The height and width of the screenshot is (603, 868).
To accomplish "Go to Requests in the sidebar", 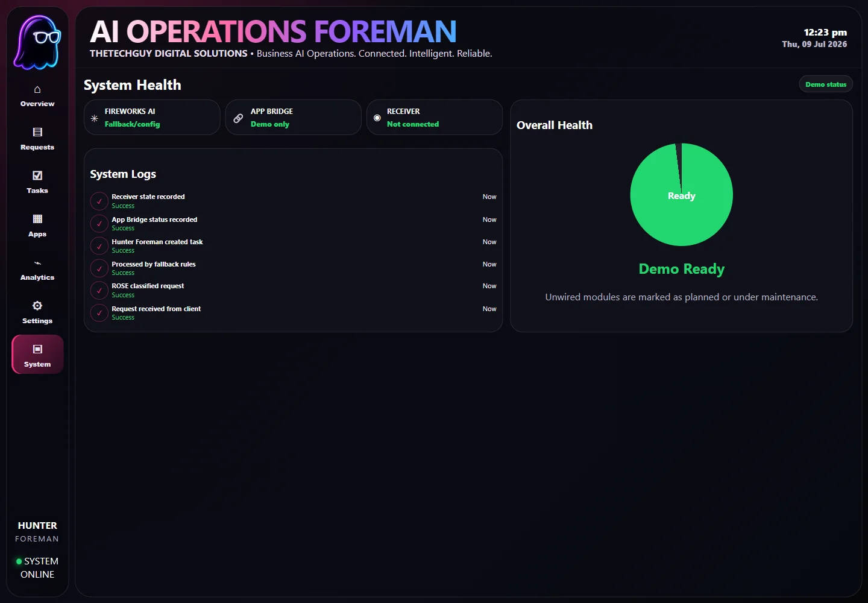I will 37,139.
